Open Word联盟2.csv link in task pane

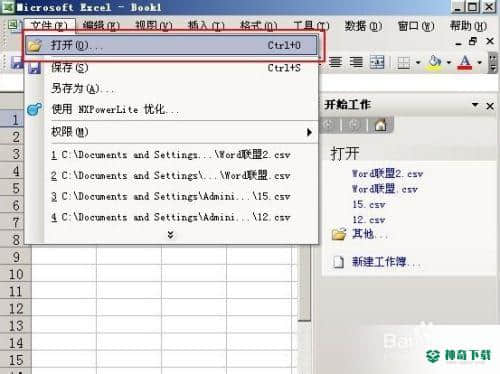point(387,173)
